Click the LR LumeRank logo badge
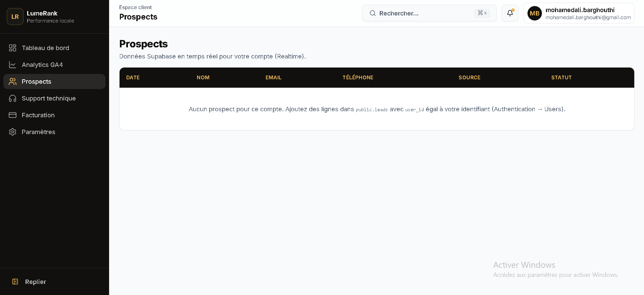Screen dimensions: 644x295 [x=15, y=16]
